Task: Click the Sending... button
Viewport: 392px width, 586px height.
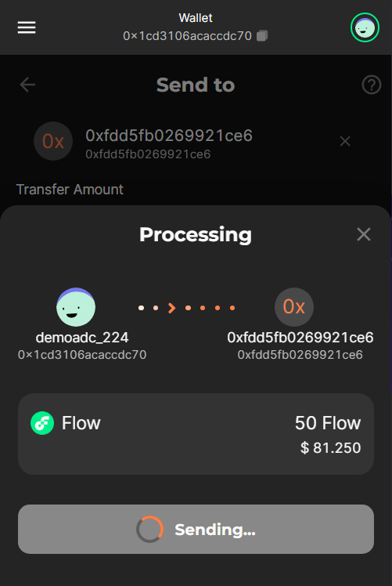Action: point(196,529)
